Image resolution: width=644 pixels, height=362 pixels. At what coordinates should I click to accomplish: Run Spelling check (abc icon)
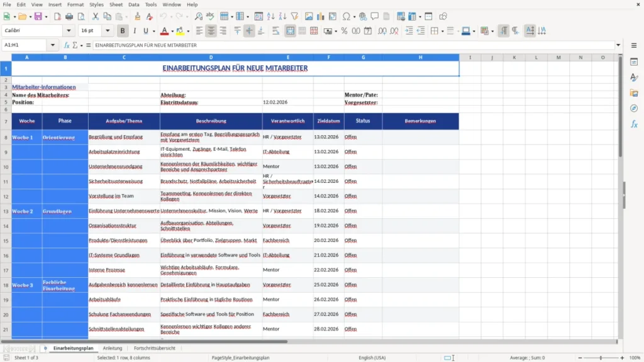210,16
